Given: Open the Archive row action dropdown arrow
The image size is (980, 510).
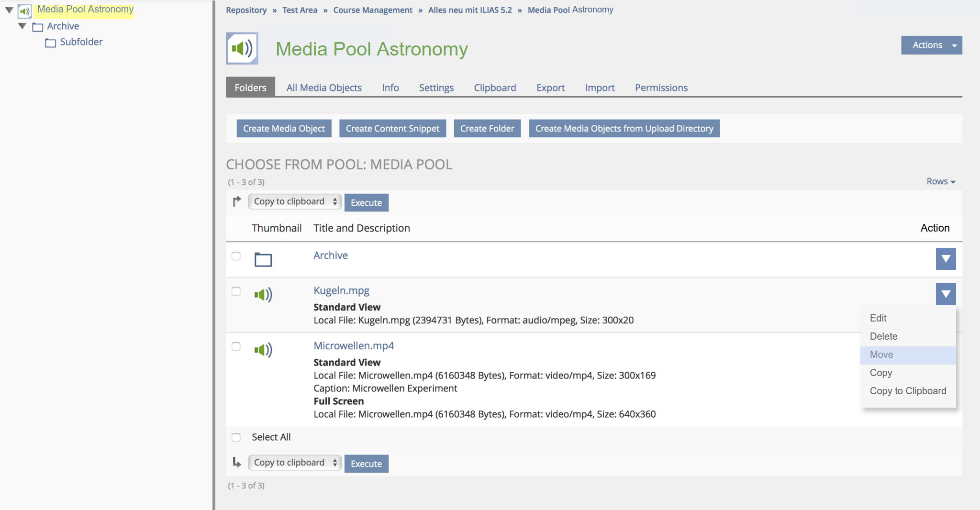Looking at the screenshot, I should pos(946,259).
